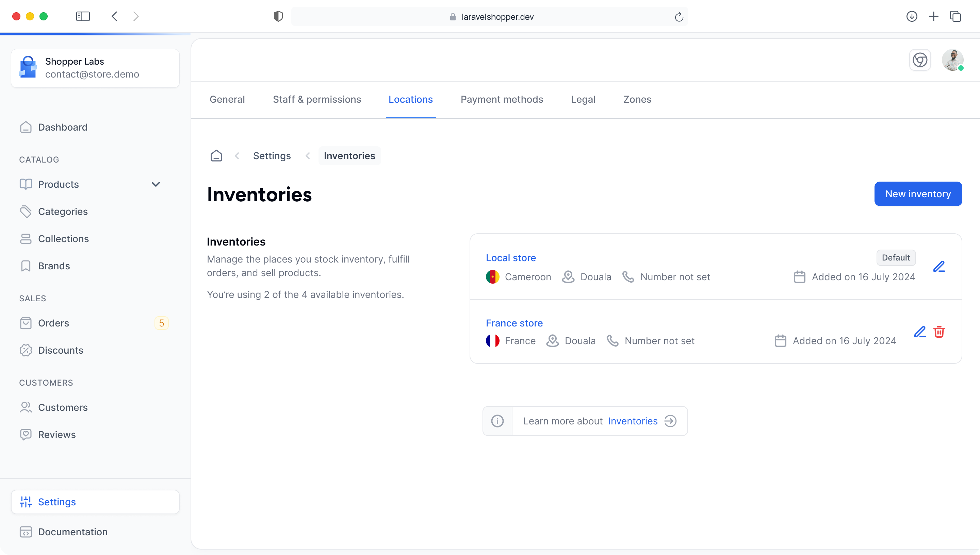Open the downloads icon in Safari
The width and height of the screenshot is (980, 555).
click(x=911, y=16)
